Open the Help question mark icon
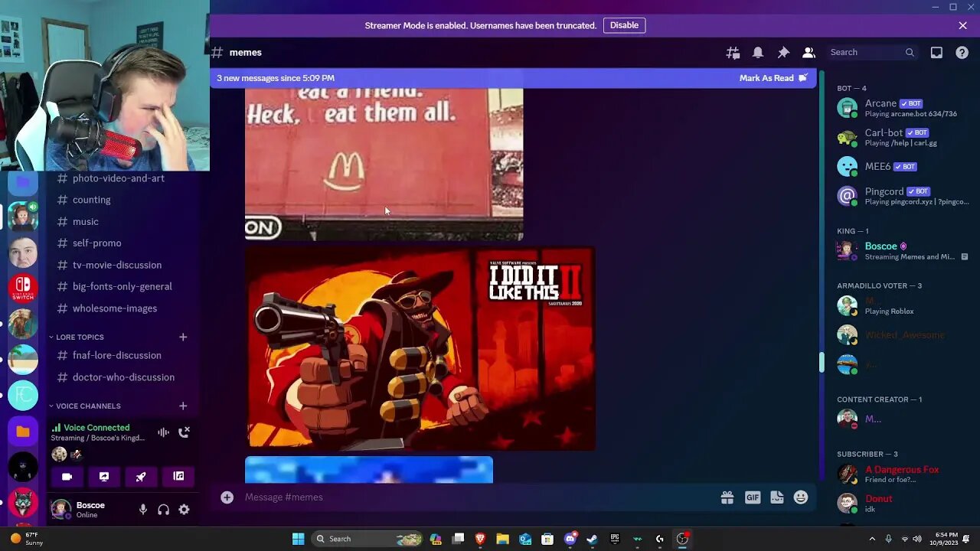The width and height of the screenshot is (980, 551). [962, 53]
